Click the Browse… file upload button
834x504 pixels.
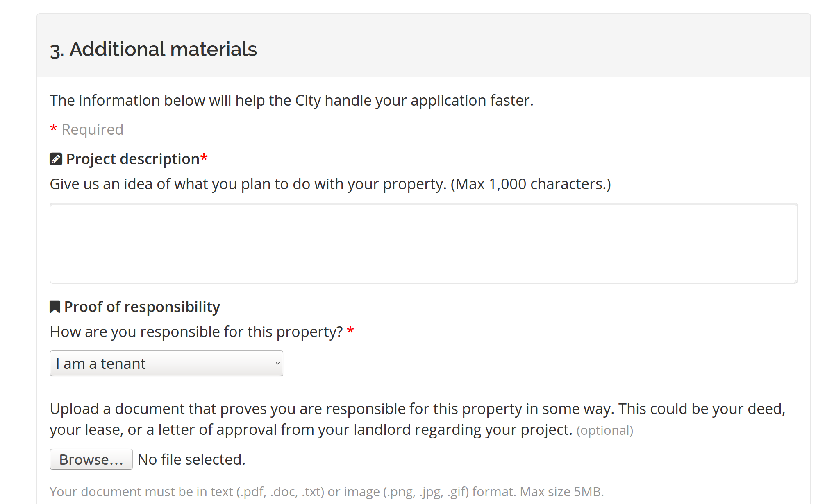(x=91, y=459)
